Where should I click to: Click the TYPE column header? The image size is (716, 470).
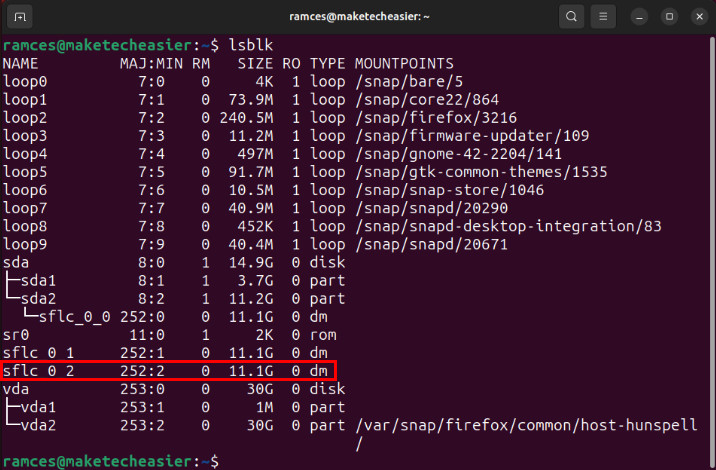click(x=327, y=63)
